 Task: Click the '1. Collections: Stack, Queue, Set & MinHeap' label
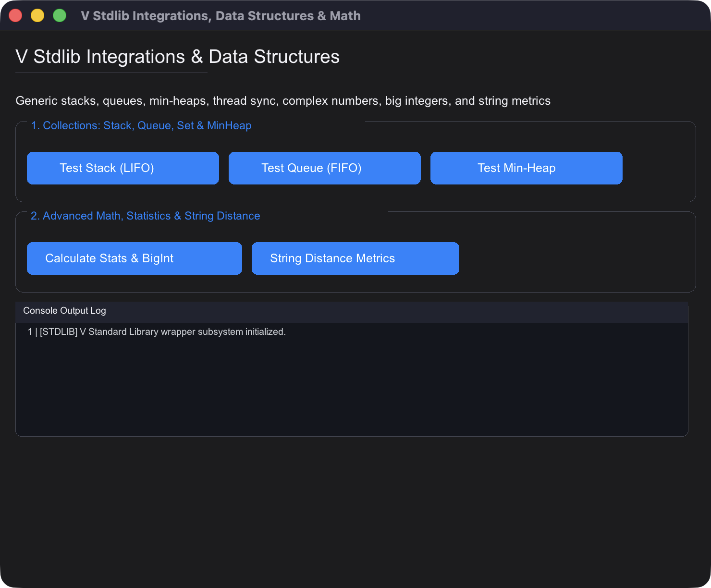(x=141, y=125)
